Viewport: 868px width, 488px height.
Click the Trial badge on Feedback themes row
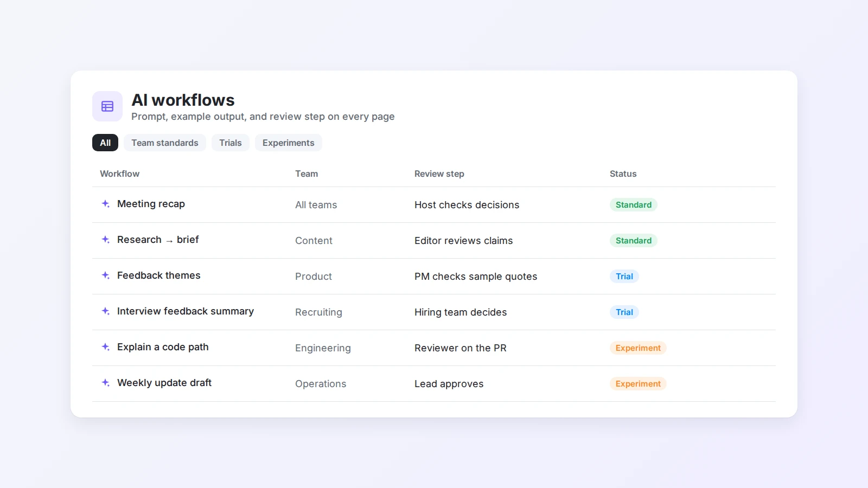click(624, 277)
